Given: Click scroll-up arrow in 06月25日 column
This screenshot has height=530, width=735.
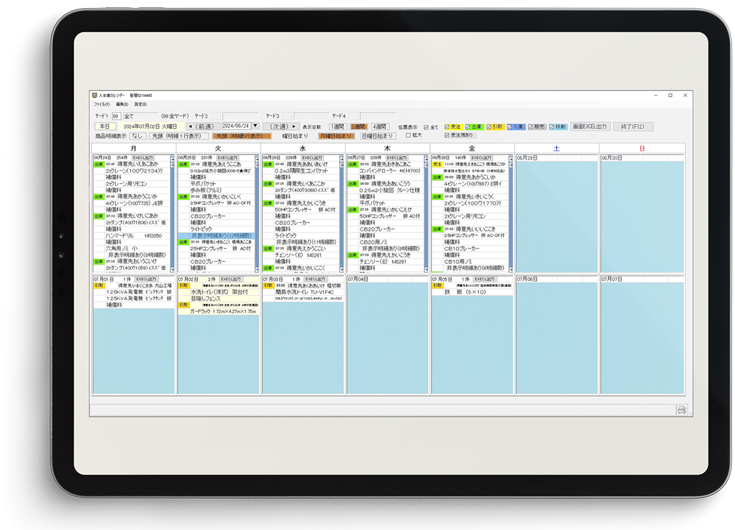Looking at the screenshot, I should pos(257,159).
